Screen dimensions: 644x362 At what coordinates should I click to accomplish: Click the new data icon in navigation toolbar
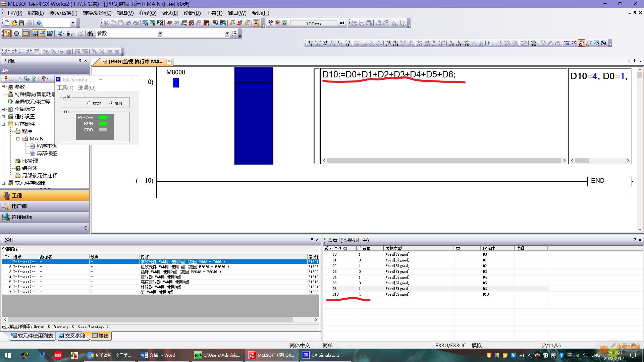tap(5, 79)
